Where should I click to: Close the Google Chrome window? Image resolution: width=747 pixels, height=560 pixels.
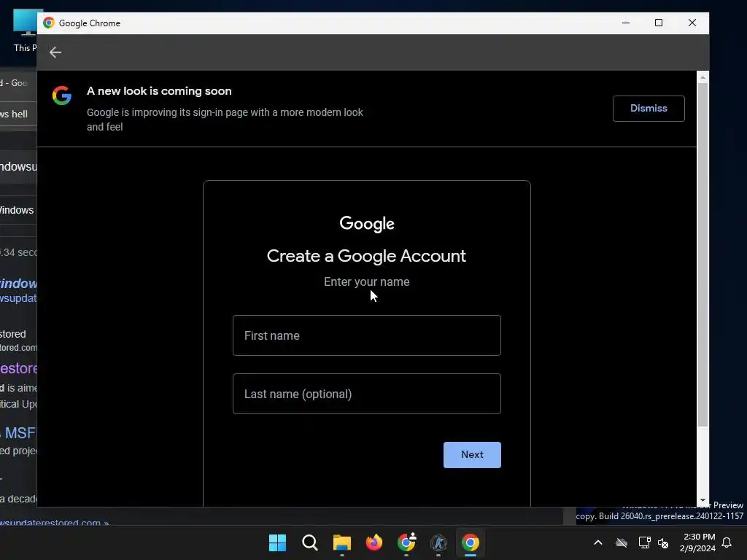692,23
